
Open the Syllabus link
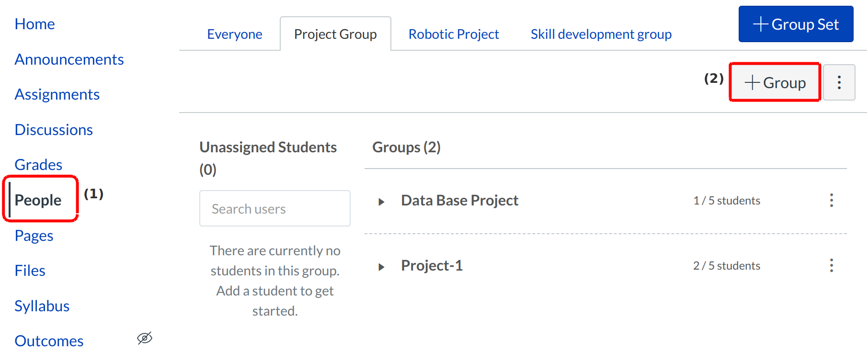[42, 306]
